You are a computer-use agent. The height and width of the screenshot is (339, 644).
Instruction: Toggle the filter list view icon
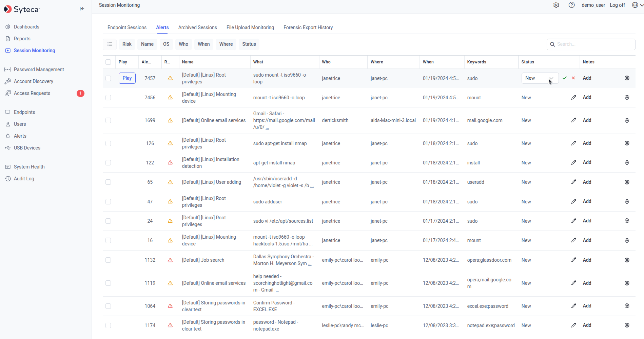(x=110, y=44)
